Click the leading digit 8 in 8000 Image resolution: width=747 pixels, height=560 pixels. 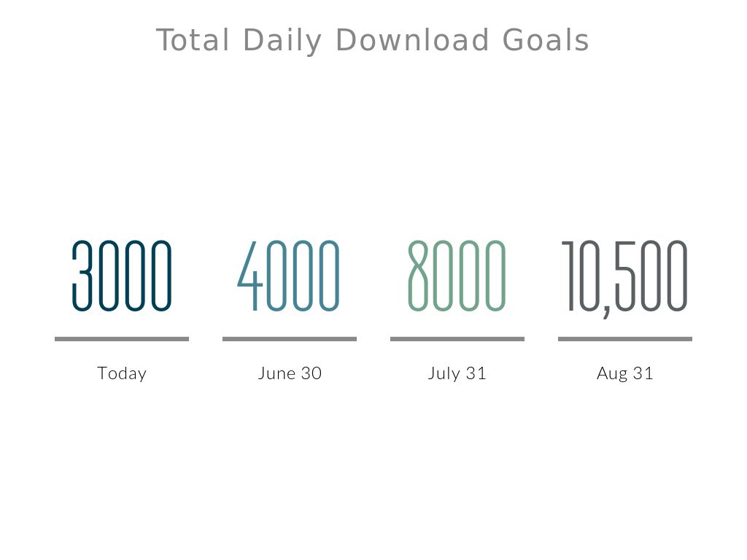[x=418, y=276]
